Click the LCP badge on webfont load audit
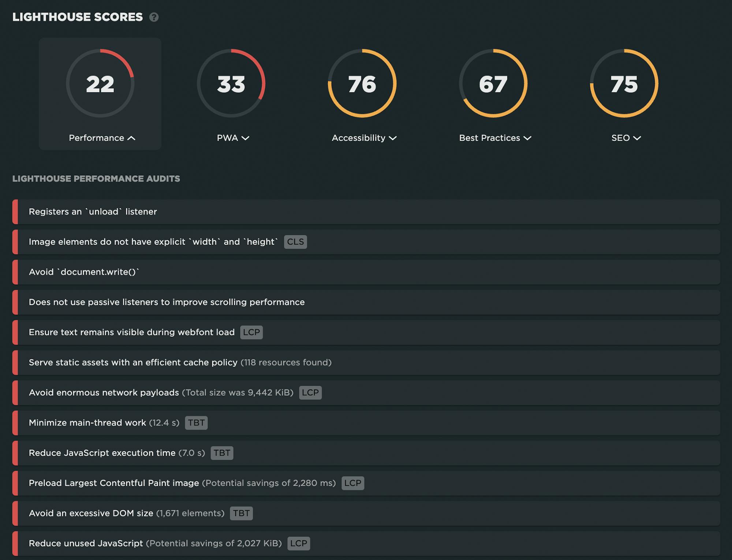732x560 pixels. click(251, 332)
